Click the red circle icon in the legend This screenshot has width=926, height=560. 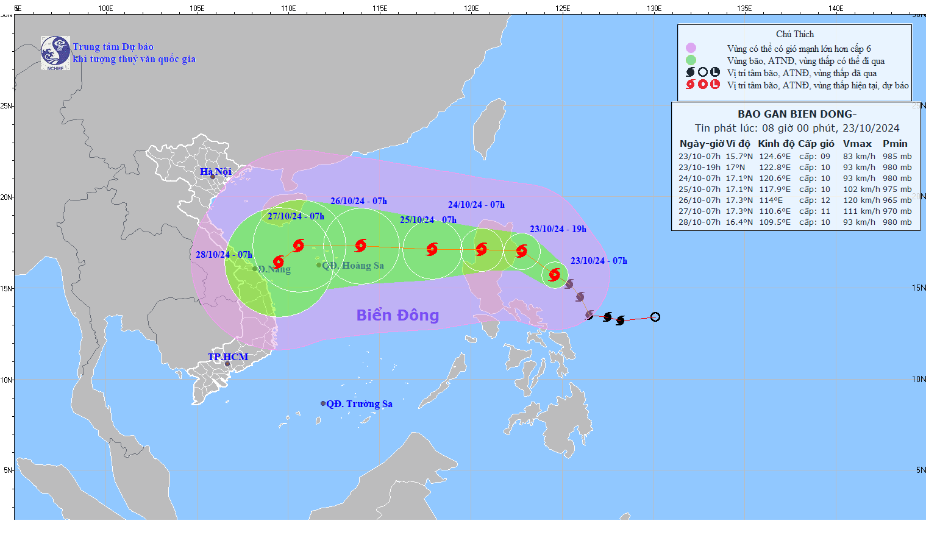click(703, 84)
